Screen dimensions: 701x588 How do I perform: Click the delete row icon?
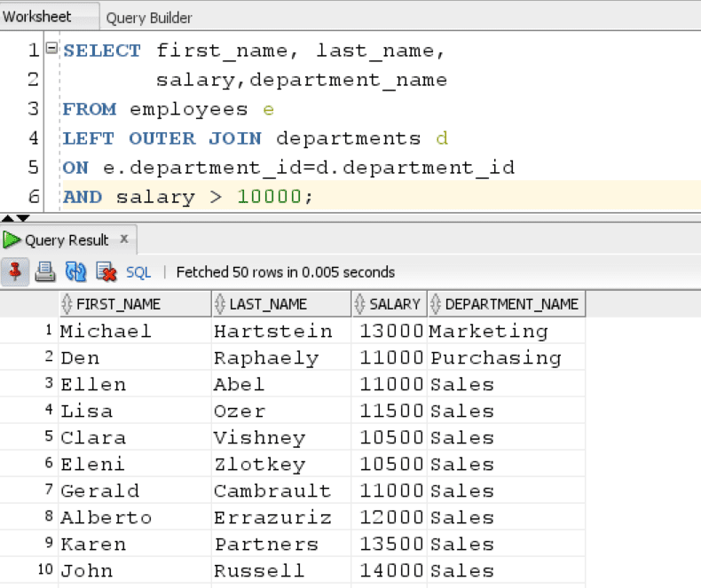point(106,271)
